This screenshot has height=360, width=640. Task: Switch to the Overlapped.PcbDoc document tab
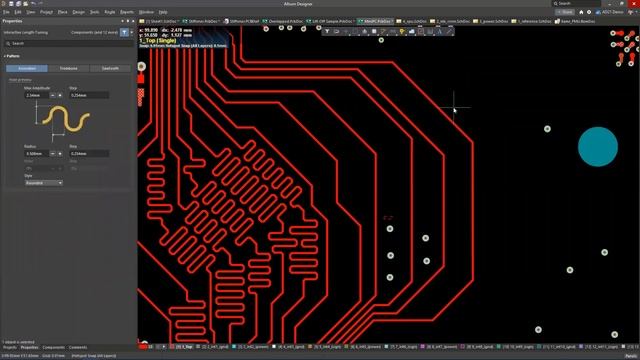(x=283, y=21)
